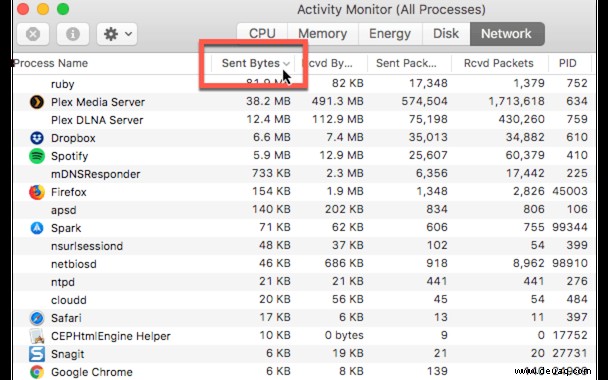
Task: Sort by Sent Packets column header
Action: 406,63
